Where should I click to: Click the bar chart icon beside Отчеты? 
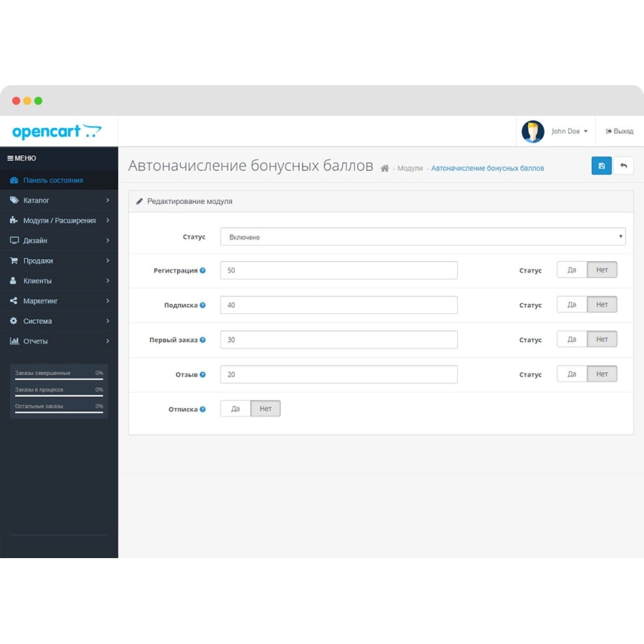click(x=14, y=341)
